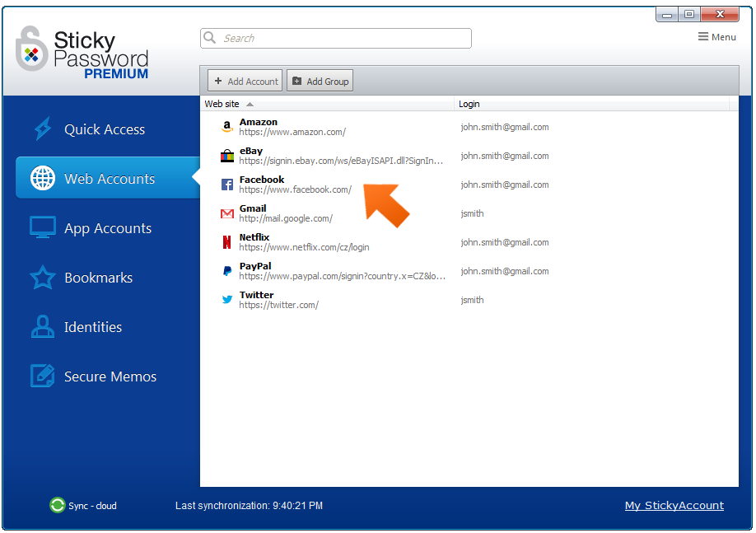Switch to Quick Access section
The image size is (756, 533).
coord(104,129)
